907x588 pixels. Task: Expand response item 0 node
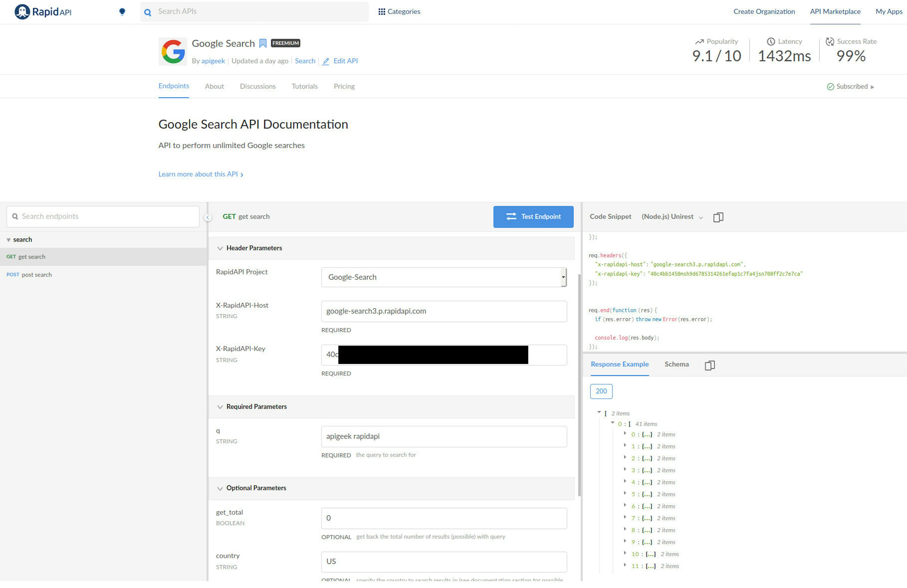click(x=625, y=433)
